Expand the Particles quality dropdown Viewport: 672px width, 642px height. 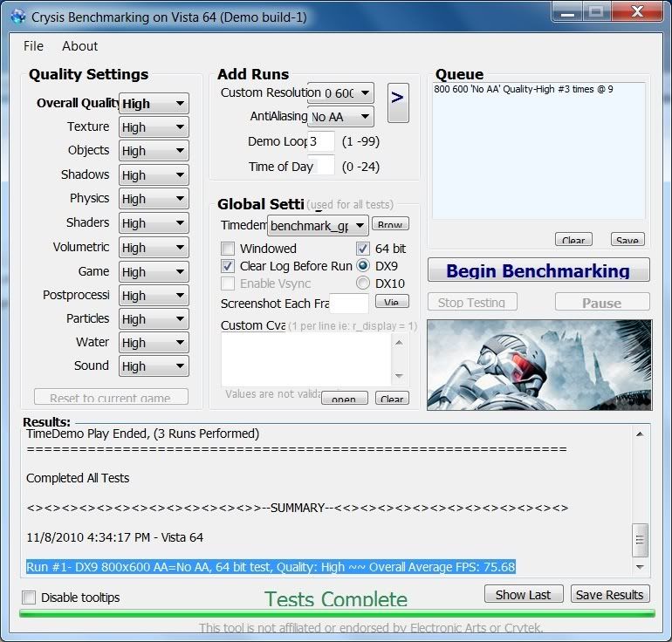[154, 319]
